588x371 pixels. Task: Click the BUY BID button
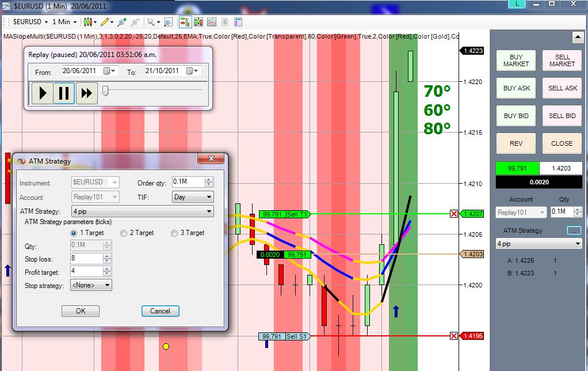pos(516,116)
